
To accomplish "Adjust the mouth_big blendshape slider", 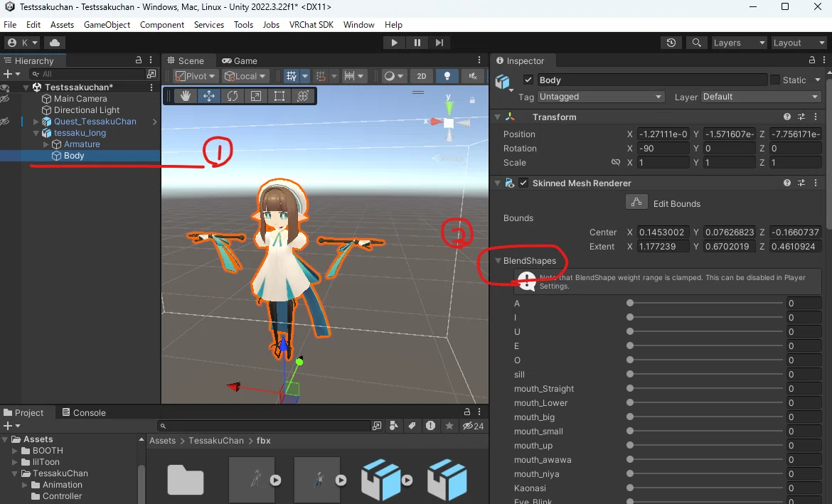I will tap(705, 417).
